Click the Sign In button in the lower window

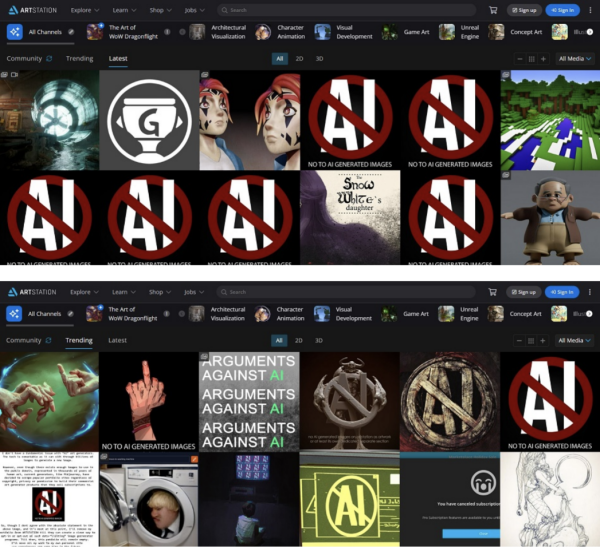(x=562, y=292)
